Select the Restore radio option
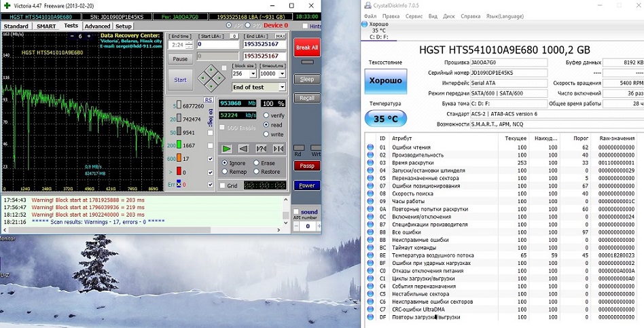644x328 pixels. pyautogui.click(x=256, y=172)
